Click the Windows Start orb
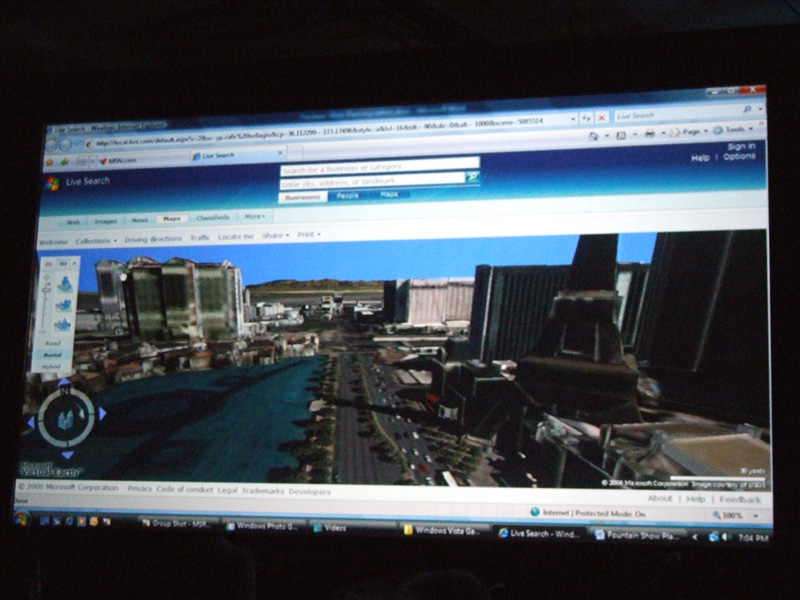The height and width of the screenshot is (600, 800). point(21,519)
